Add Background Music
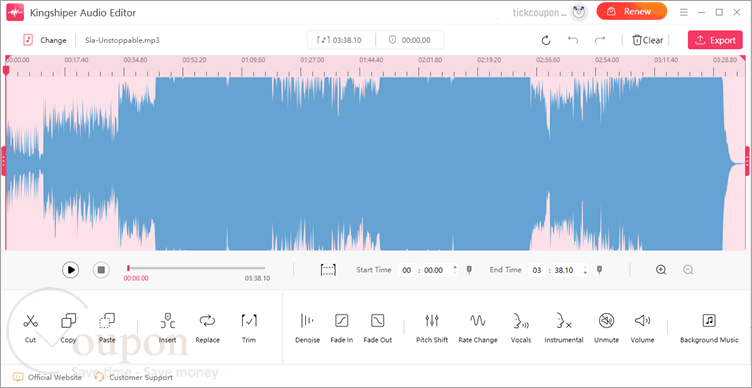752x388 pixels. tap(709, 328)
